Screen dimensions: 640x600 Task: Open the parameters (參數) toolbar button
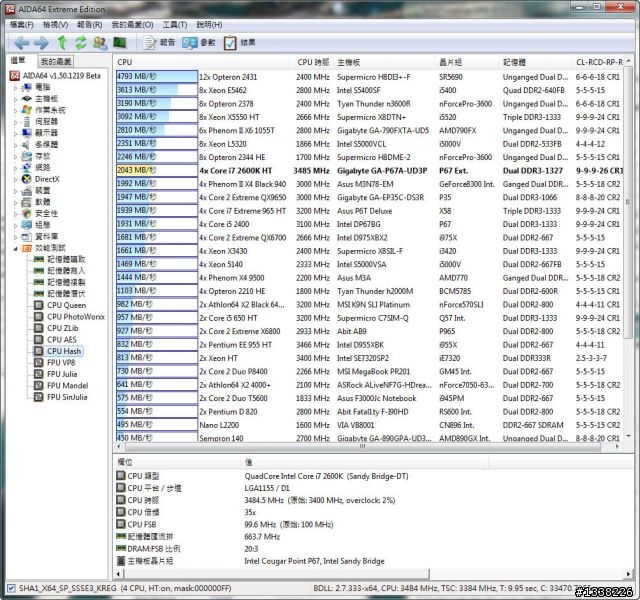coord(199,42)
